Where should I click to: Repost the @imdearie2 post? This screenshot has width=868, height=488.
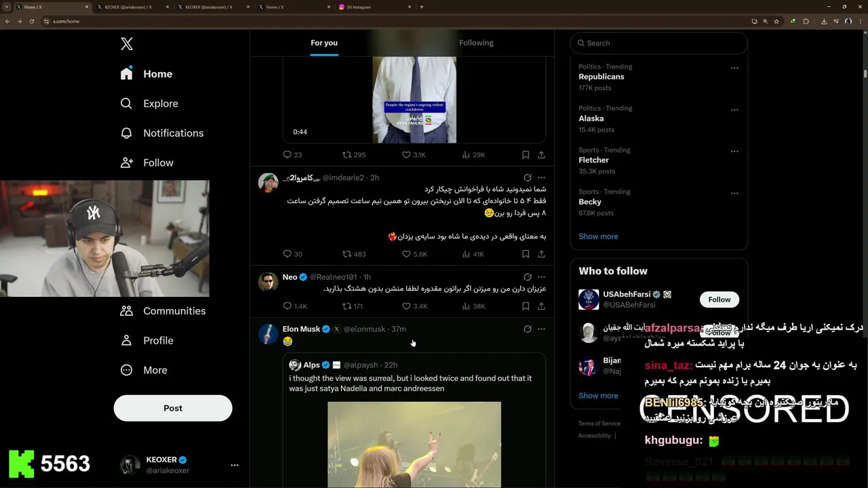pos(353,254)
